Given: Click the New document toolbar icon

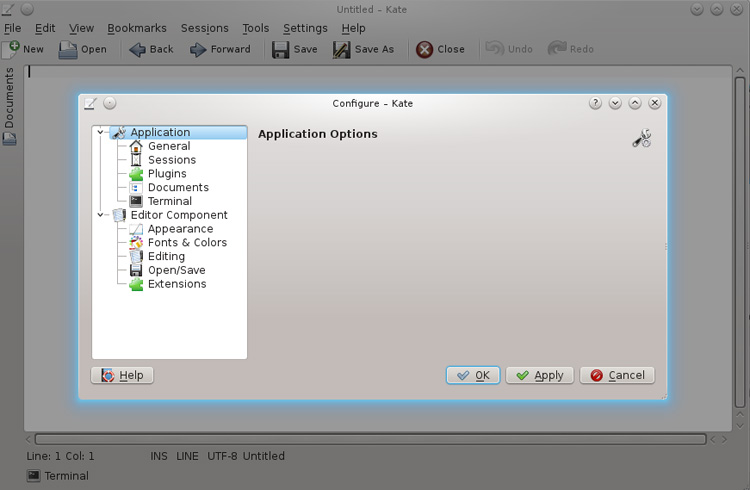Looking at the screenshot, I should coord(11,49).
